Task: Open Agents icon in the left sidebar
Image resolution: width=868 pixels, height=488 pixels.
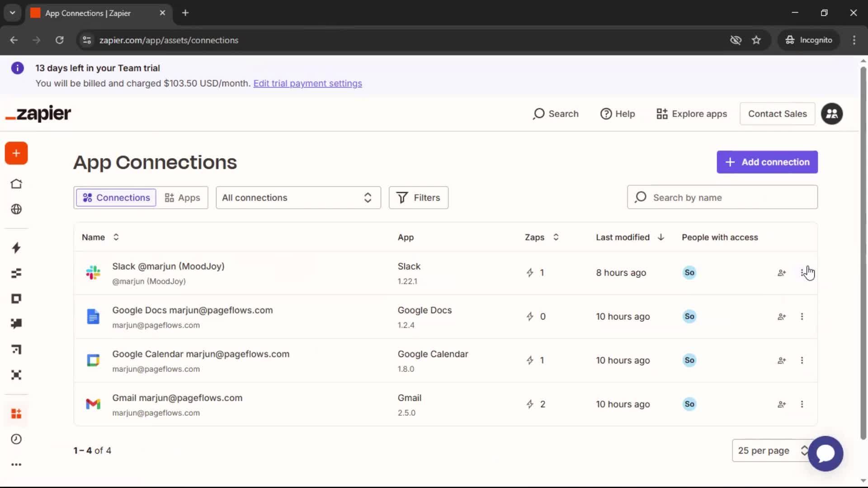Action: [x=16, y=375]
